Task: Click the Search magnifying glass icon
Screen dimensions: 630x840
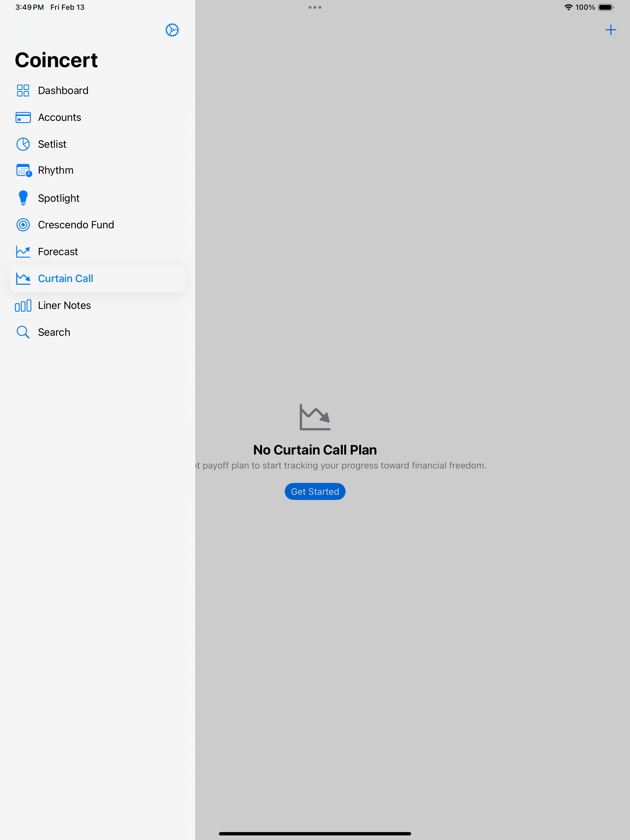Action: pyautogui.click(x=23, y=332)
